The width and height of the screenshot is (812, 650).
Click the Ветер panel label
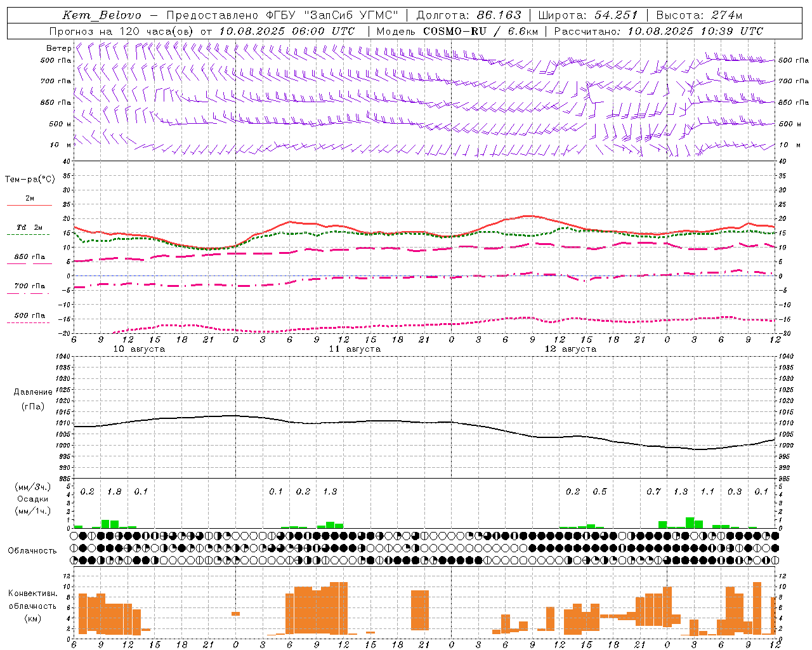pos(58,48)
